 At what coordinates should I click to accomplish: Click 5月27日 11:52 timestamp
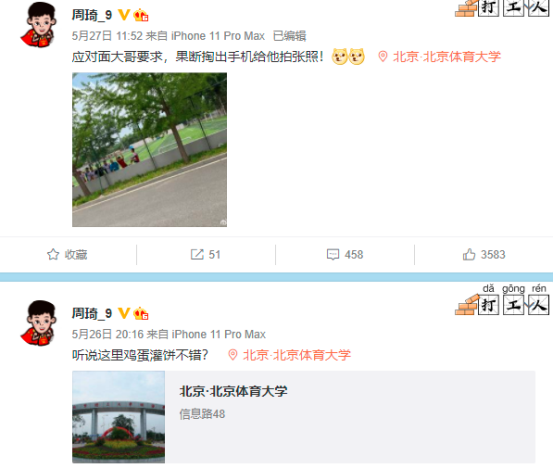click(x=107, y=36)
